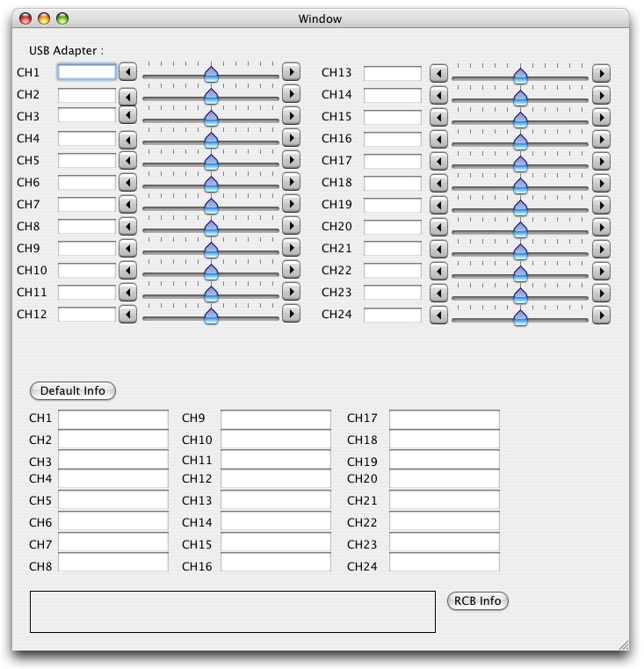Click the Default Info button
Screen dimensions: 644x669
click(x=73, y=391)
